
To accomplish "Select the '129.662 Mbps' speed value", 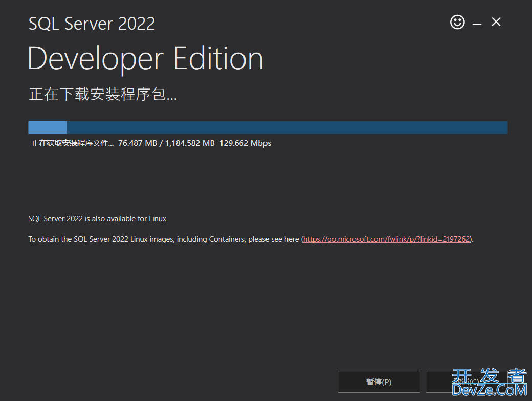I will point(246,143).
